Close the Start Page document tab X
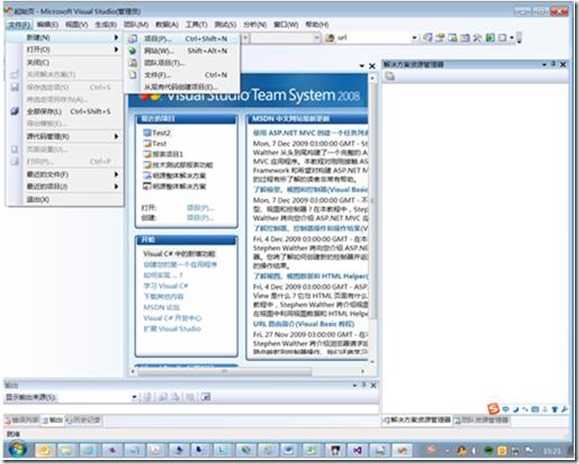 [x=372, y=66]
